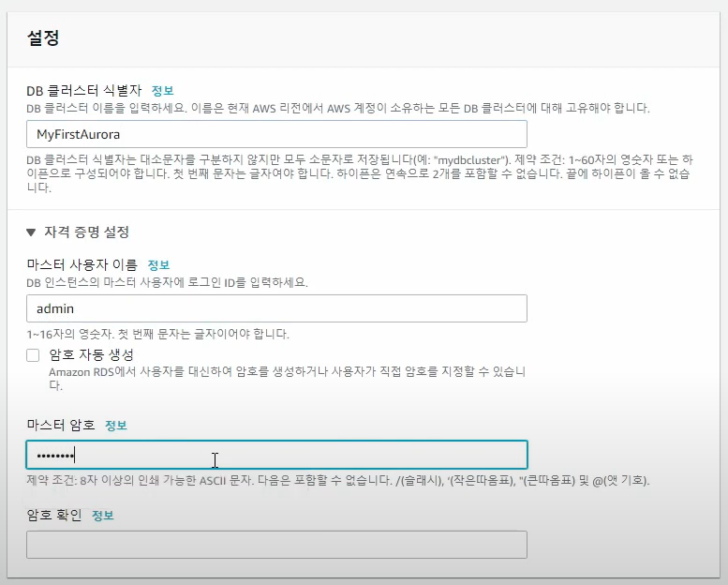Click the 마스터 사용자 이름 label

82,265
